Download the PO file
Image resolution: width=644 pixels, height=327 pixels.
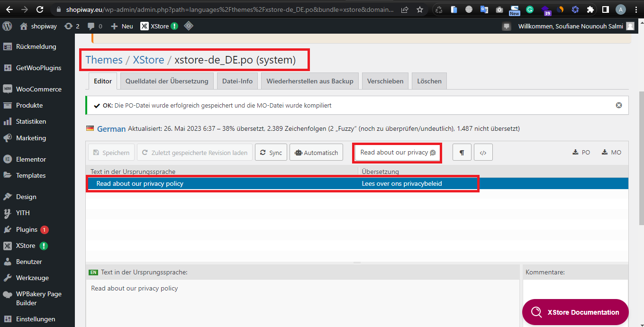tap(581, 153)
